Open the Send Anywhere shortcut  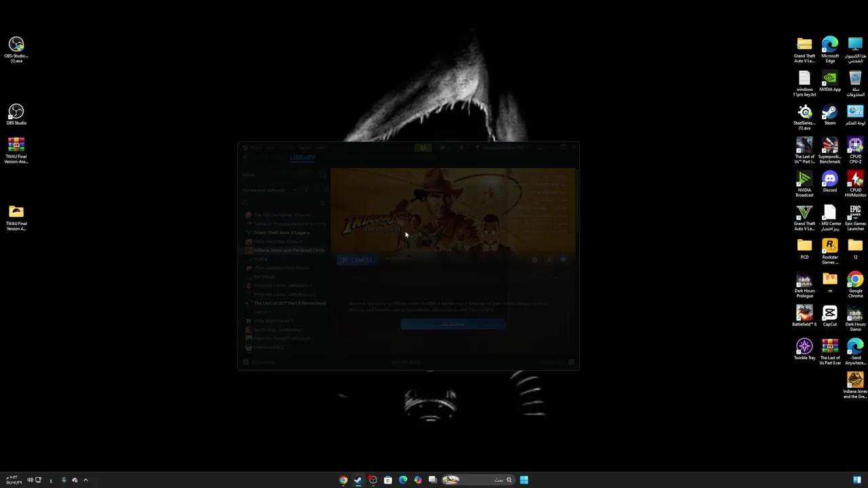coord(855,352)
